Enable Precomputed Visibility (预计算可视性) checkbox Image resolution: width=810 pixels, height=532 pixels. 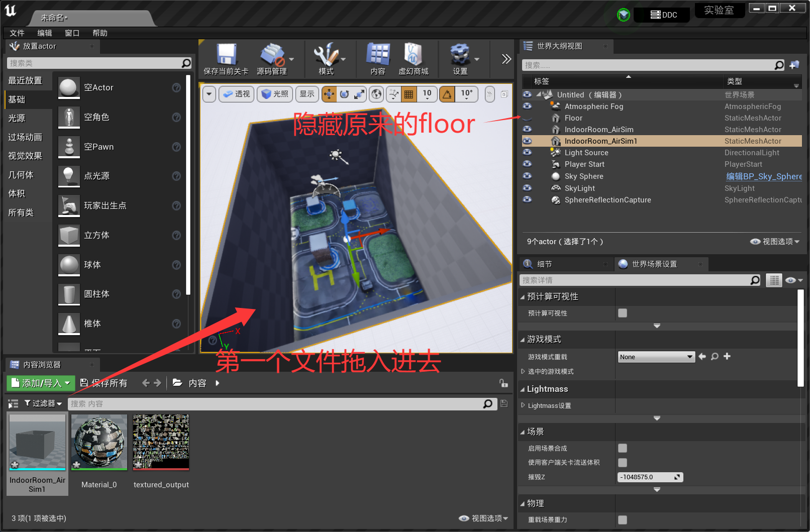pyautogui.click(x=623, y=313)
